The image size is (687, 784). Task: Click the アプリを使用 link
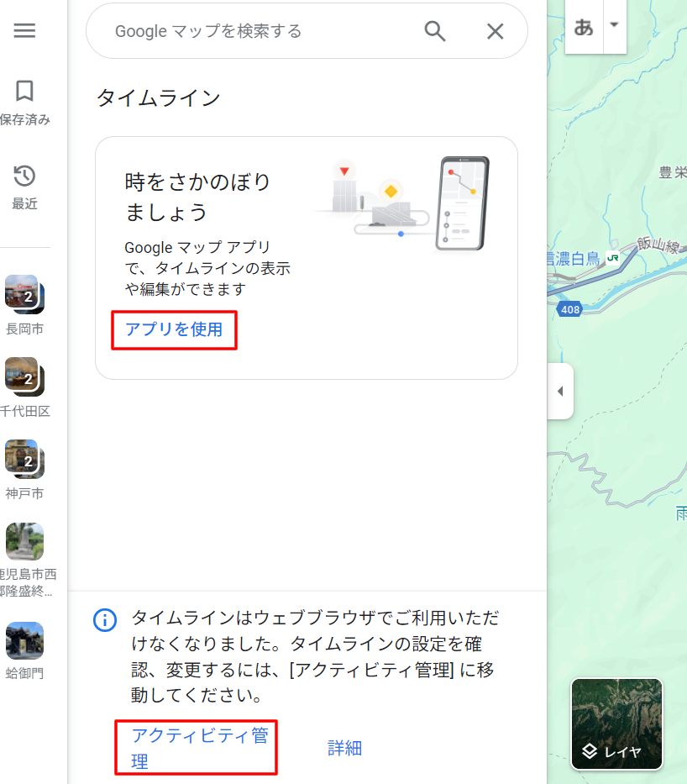(174, 329)
